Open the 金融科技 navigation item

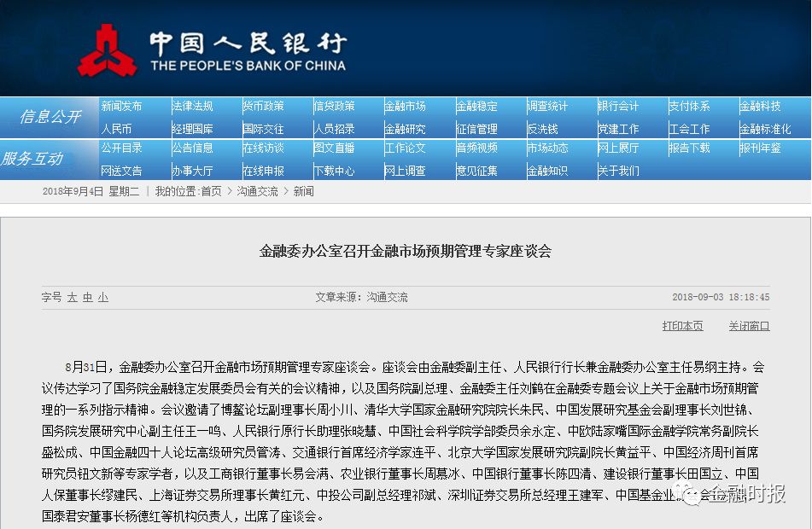pos(762,106)
